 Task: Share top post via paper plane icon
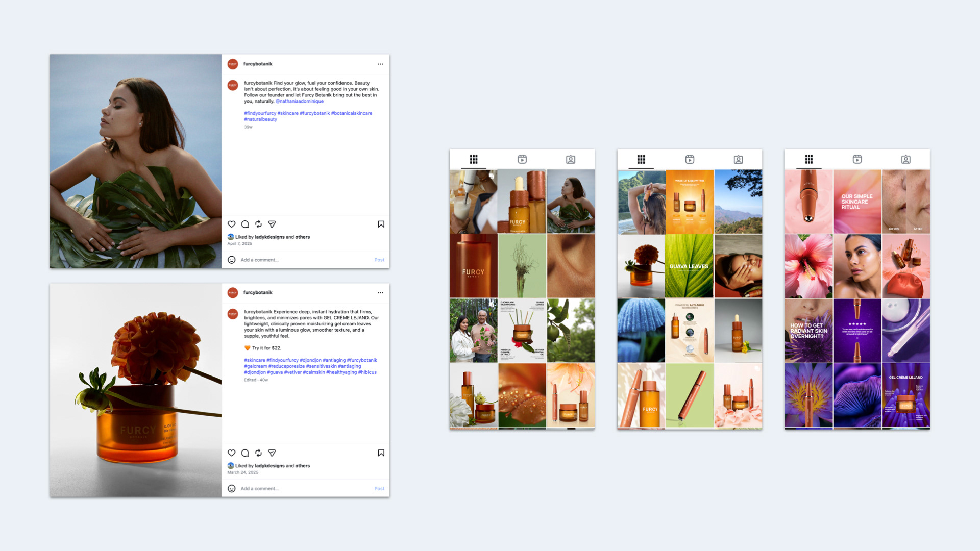point(272,224)
